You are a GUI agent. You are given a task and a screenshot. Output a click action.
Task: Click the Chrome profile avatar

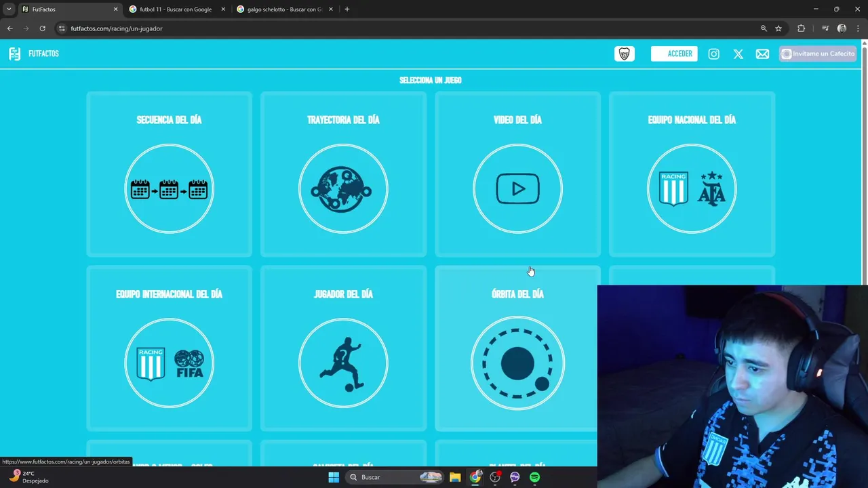(x=842, y=28)
